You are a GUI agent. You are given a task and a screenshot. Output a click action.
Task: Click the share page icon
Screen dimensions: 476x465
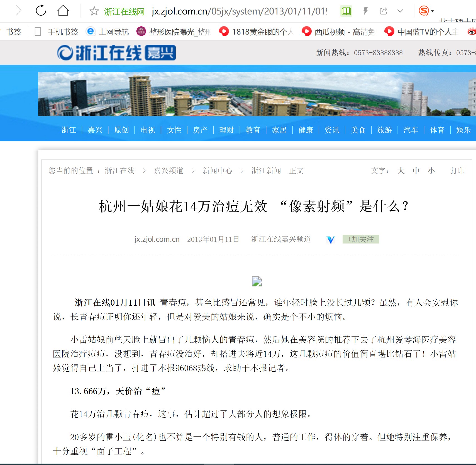(x=384, y=11)
